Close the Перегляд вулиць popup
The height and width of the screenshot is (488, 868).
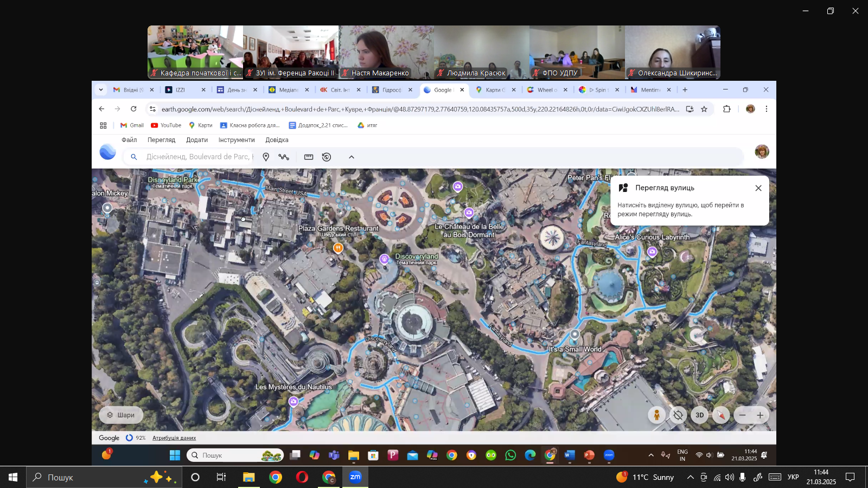[x=758, y=188]
